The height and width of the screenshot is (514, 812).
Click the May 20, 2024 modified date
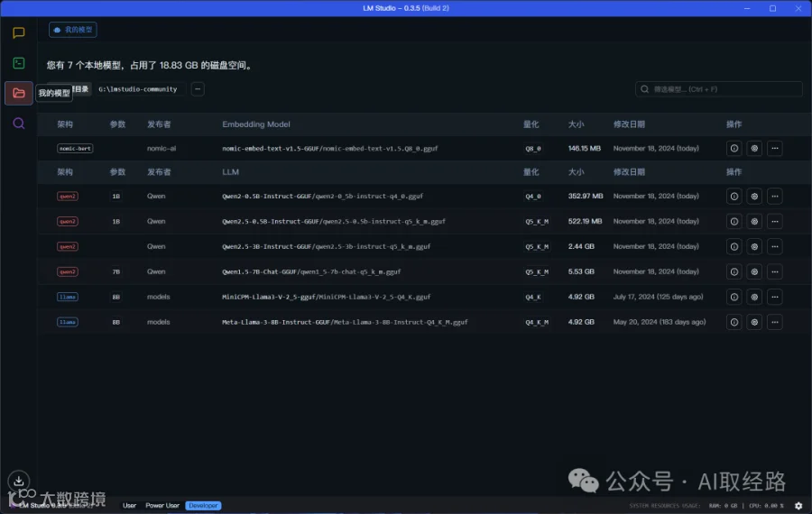pyautogui.click(x=660, y=322)
